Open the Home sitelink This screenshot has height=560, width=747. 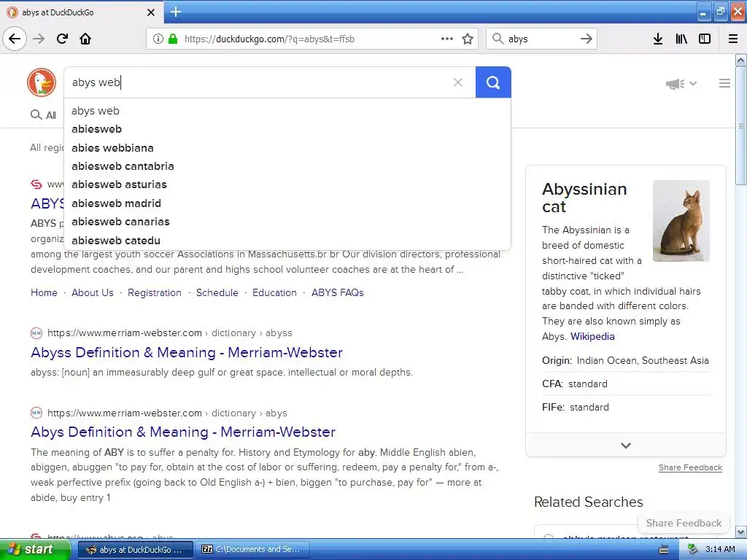click(x=44, y=292)
